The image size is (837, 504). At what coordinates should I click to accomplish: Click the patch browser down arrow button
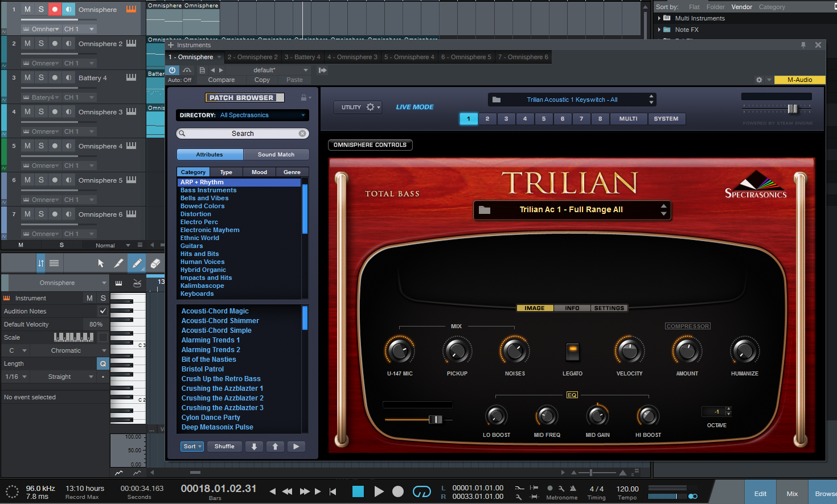254,447
